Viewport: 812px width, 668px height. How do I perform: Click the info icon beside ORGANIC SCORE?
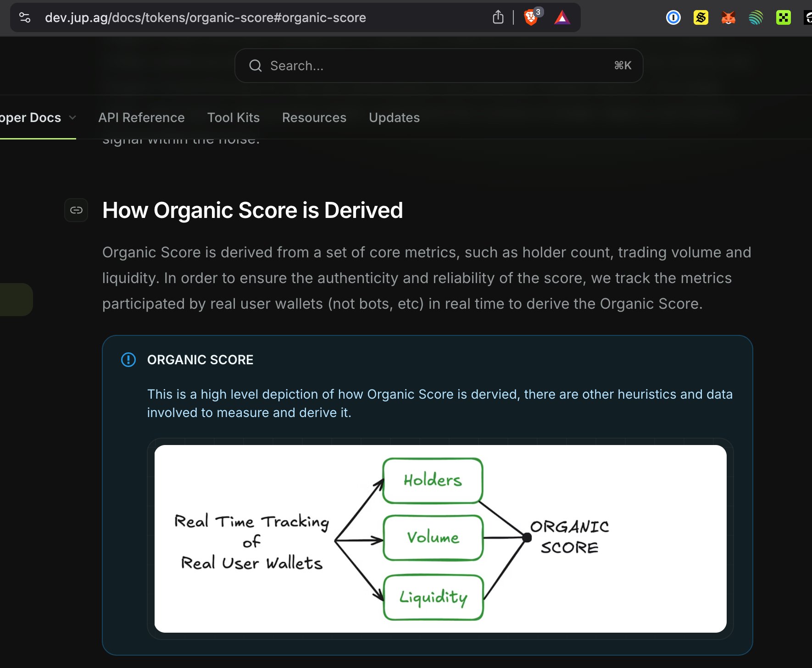pyautogui.click(x=128, y=360)
